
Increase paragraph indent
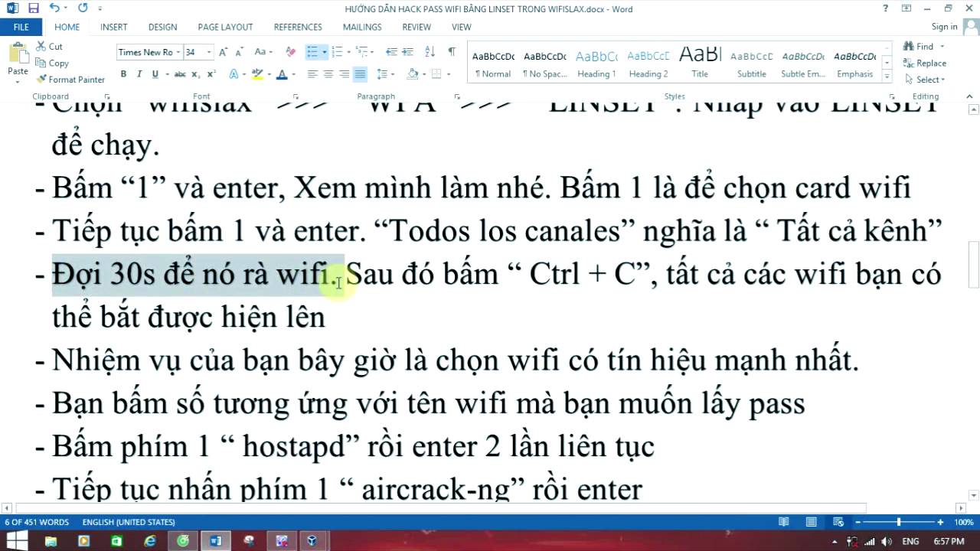click(x=408, y=52)
